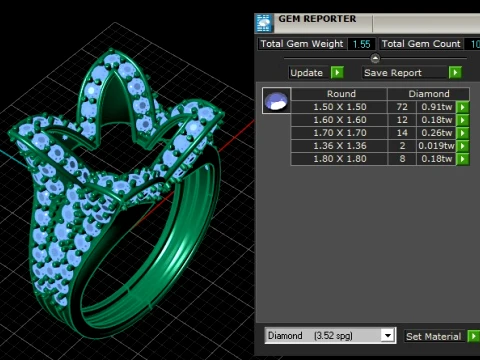Click green arrow for 1.80 X 1.80 row

(x=463, y=159)
